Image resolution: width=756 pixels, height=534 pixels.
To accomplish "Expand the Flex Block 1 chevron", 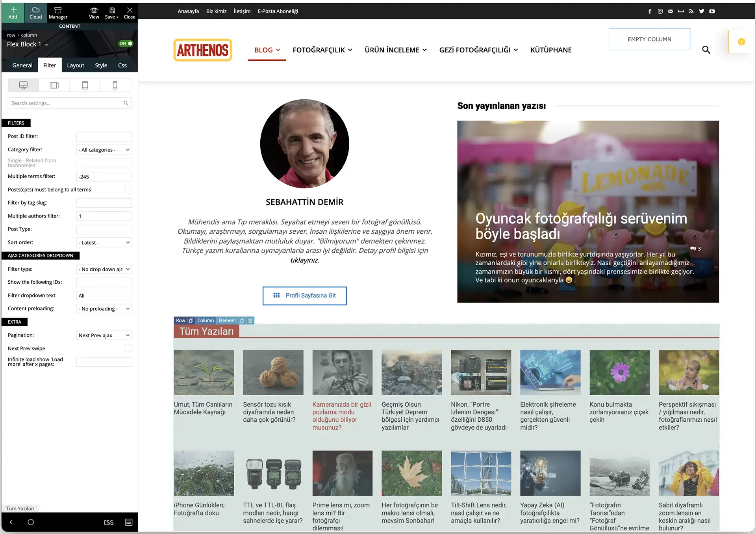I will point(46,45).
